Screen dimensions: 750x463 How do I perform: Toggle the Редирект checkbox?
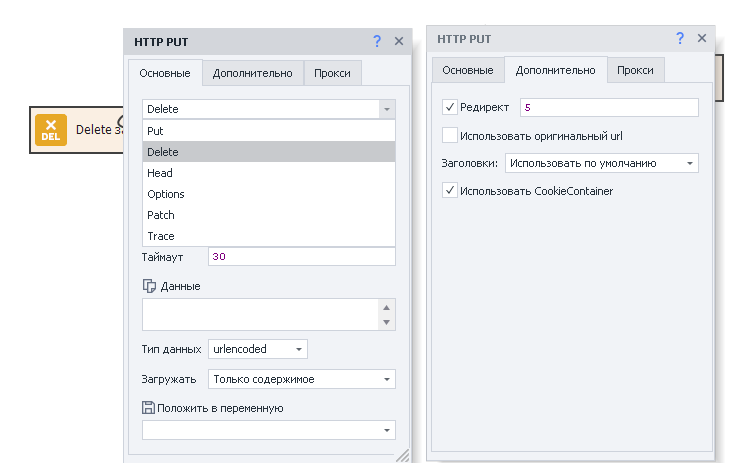pyautogui.click(x=450, y=107)
